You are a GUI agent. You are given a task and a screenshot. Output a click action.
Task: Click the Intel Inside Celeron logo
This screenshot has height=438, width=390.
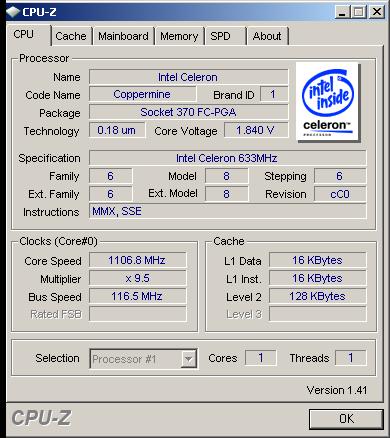[x=327, y=102]
